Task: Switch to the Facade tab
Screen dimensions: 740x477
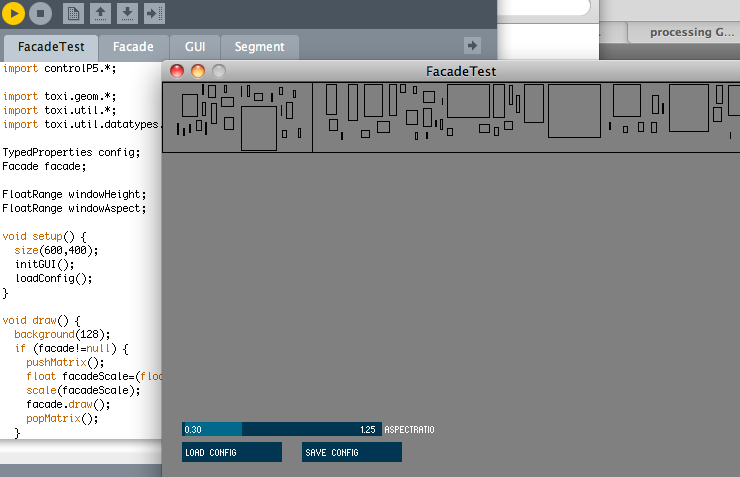Action: point(133,47)
